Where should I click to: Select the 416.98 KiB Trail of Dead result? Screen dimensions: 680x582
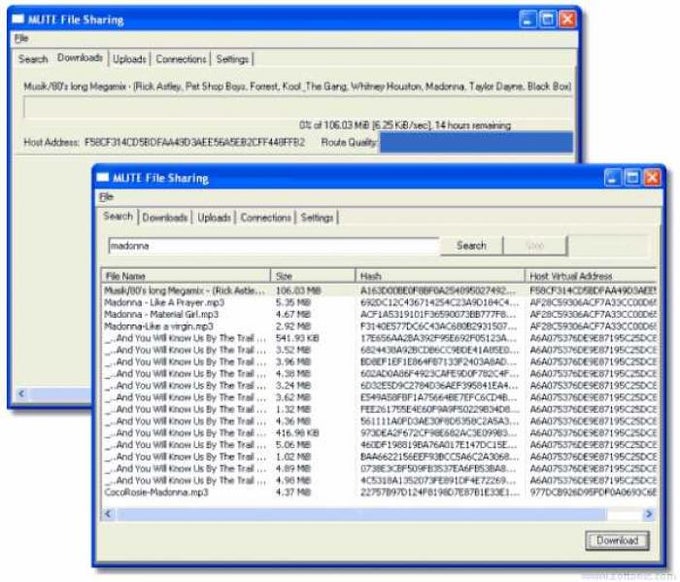[379, 433]
